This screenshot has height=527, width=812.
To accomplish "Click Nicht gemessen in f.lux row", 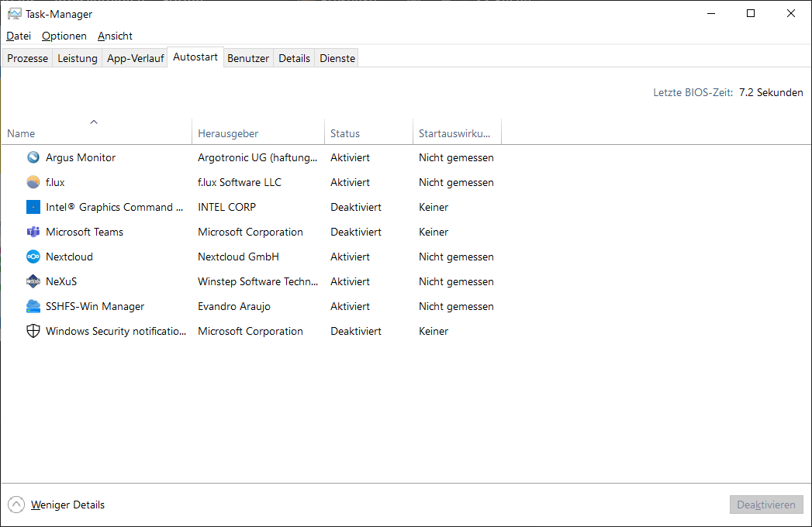I will pos(456,182).
